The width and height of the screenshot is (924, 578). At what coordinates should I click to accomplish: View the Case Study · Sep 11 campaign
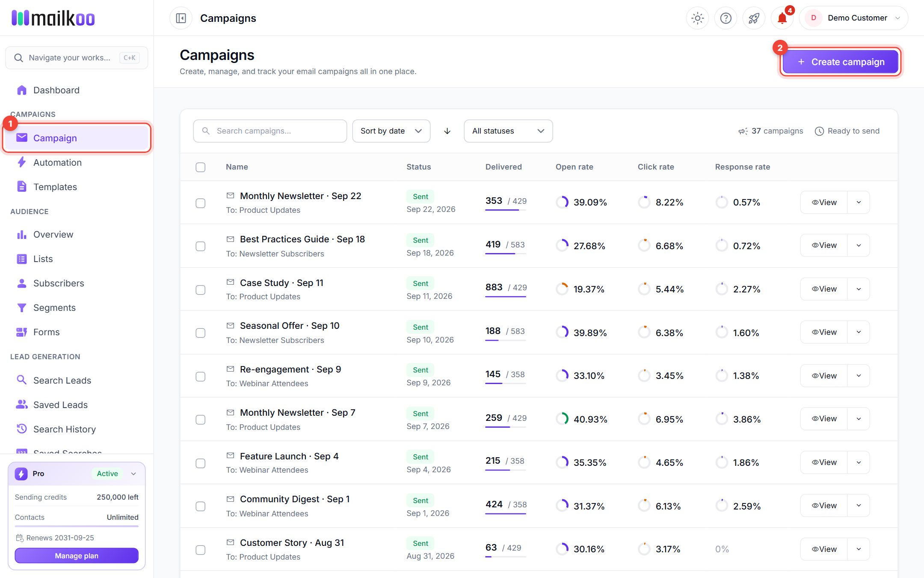click(x=824, y=289)
